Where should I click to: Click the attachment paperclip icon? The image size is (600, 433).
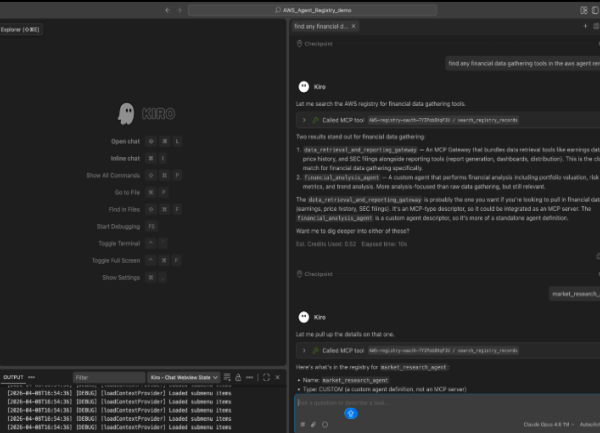click(313, 425)
